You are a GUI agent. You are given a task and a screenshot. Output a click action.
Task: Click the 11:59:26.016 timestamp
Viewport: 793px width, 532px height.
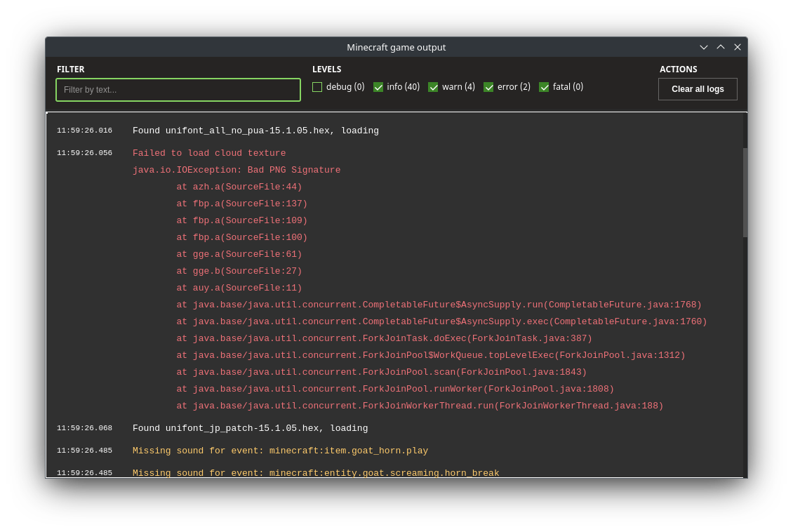[84, 131]
